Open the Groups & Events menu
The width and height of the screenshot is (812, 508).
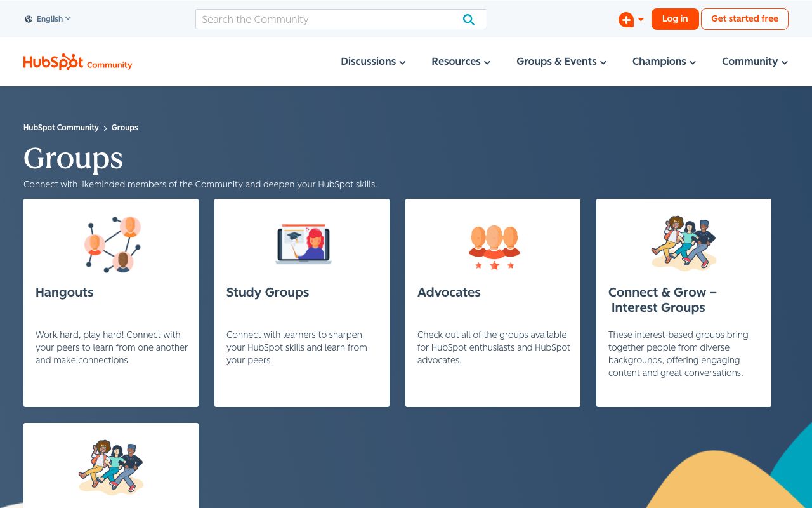pyautogui.click(x=561, y=62)
